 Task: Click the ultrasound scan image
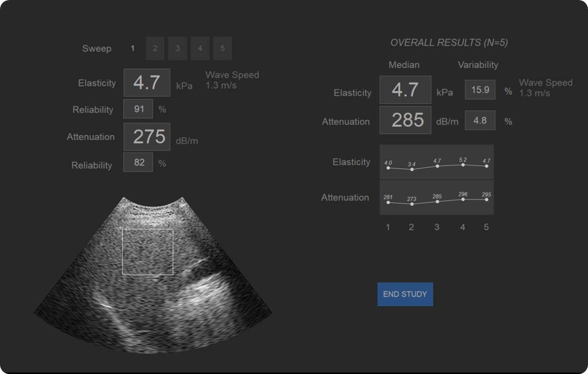[153, 306]
